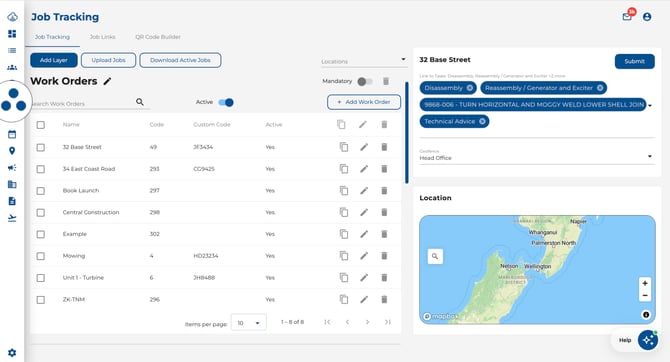670x362 pixels.
Task: Open the items per page dropdown
Action: pyautogui.click(x=249, y=323)
